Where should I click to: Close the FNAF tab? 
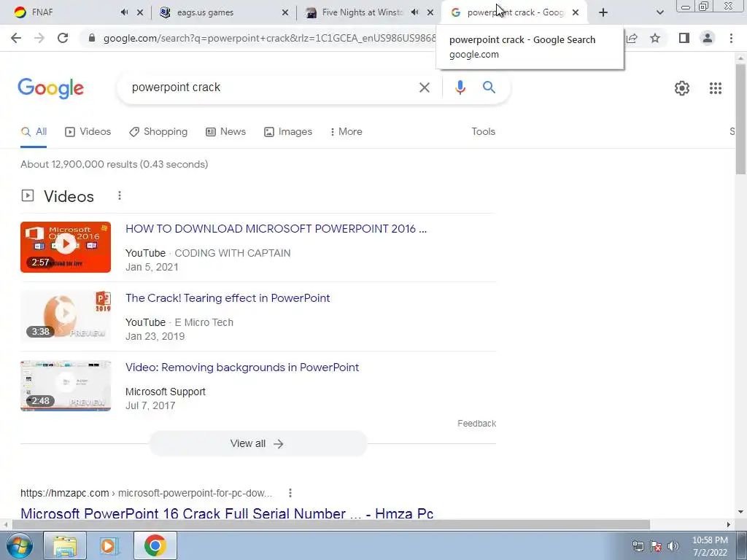(x=140, y=13)
